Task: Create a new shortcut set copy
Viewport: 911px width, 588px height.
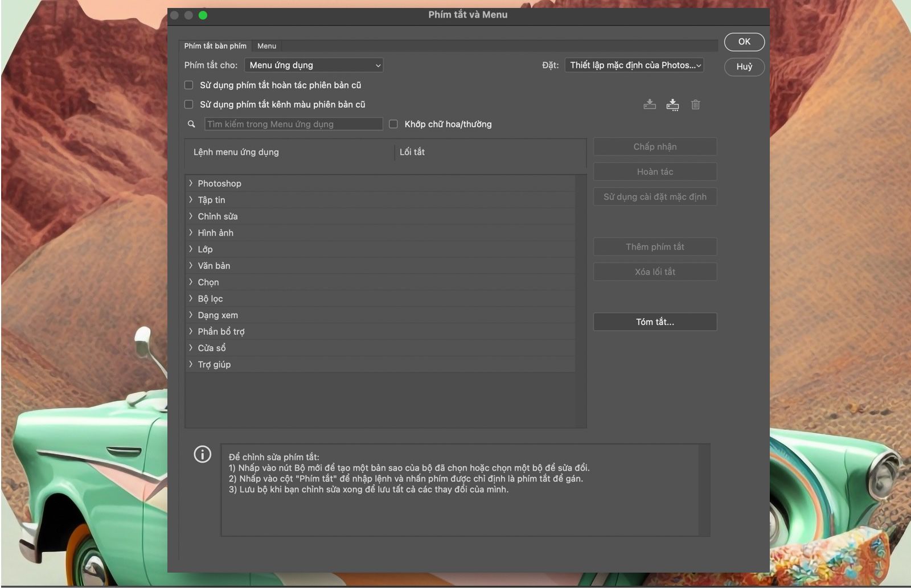Action: coord(672,105)
